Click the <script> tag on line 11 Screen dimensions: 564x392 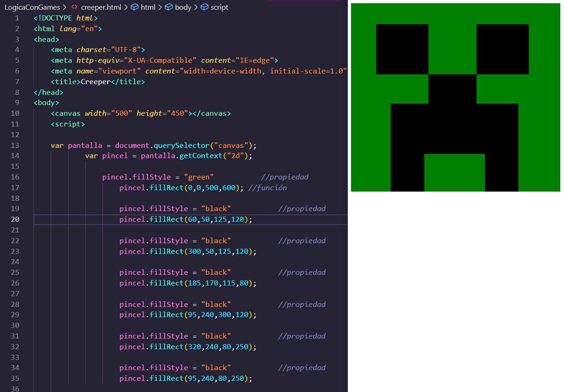point(68,124)
